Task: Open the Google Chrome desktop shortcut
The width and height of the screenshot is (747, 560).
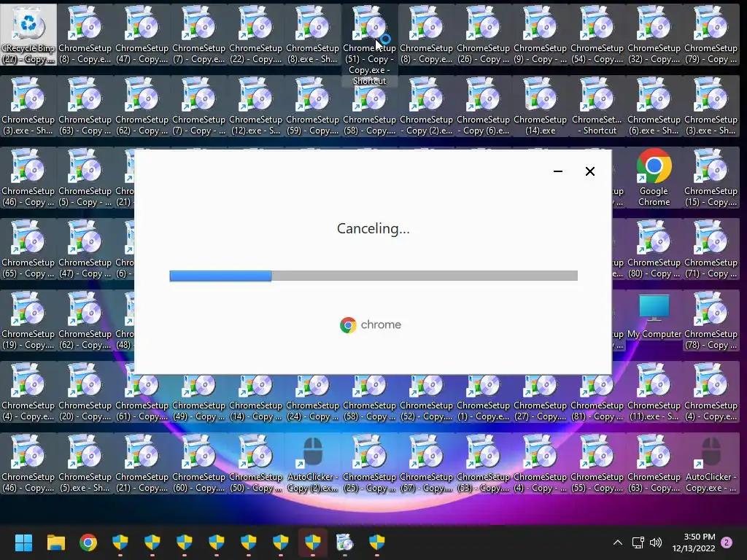Action: tap(654, 177)
